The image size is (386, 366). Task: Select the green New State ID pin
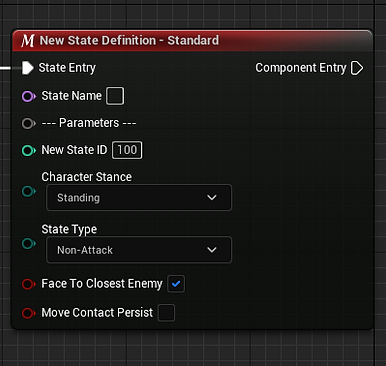pyautogui.click(x=29, y=150)
